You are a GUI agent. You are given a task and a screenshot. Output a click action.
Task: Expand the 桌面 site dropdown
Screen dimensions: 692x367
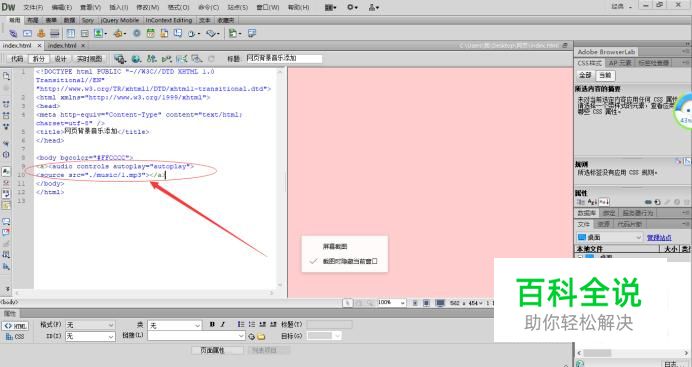coord(609,237)
